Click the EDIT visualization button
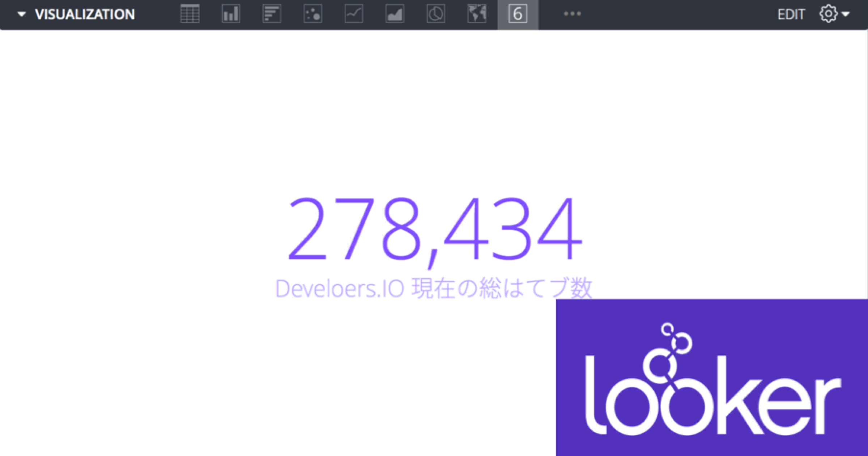 (791, 14)
